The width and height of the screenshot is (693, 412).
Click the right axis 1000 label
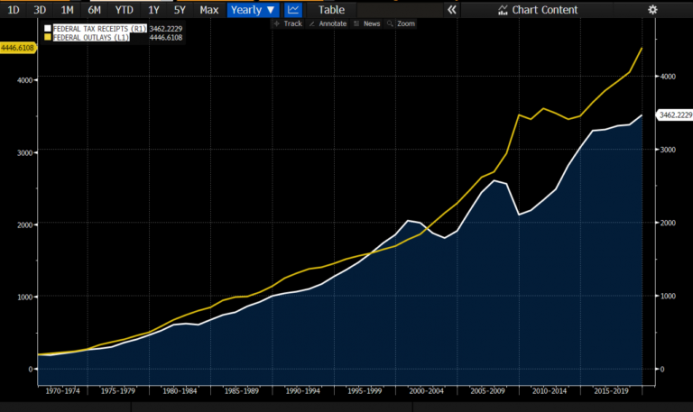coord(668,296)
